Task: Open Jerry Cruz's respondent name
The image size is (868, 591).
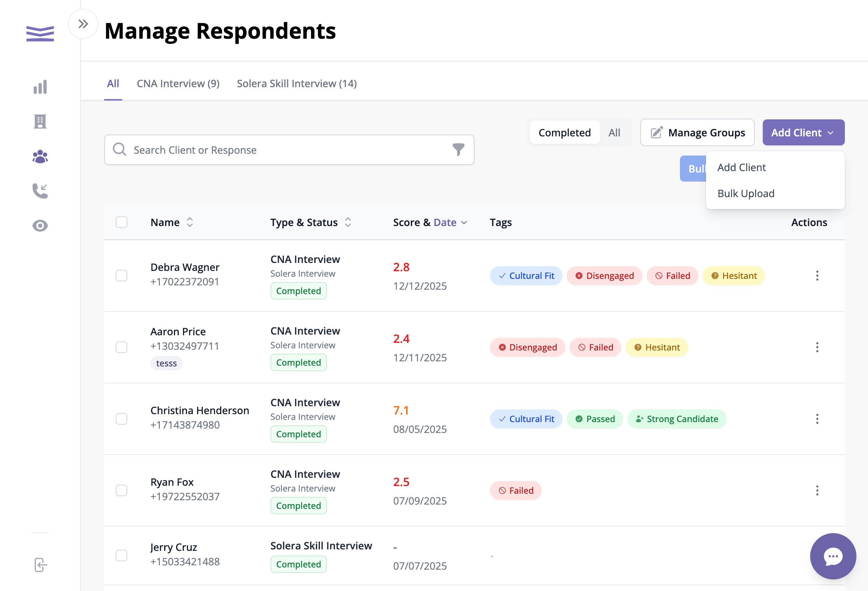Action: click(x=173, y=547)
